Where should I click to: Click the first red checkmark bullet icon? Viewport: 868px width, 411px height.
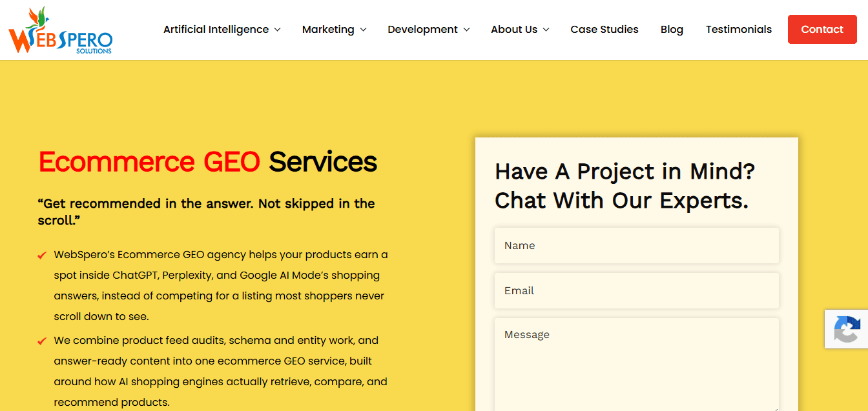[42, 256]
